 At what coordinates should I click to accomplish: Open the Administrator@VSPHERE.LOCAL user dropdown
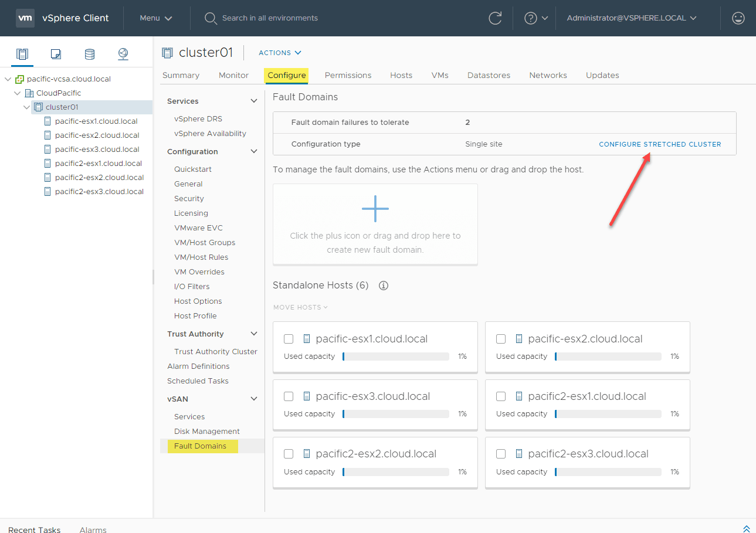631,18
